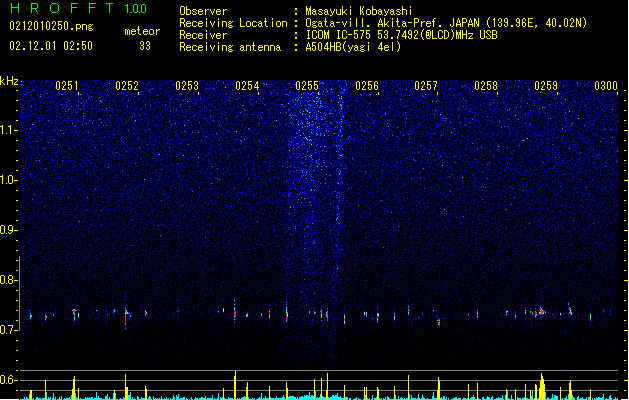Click the observer name Masayuki Kobayashi
629x400 pixels.
click(359, 11)
